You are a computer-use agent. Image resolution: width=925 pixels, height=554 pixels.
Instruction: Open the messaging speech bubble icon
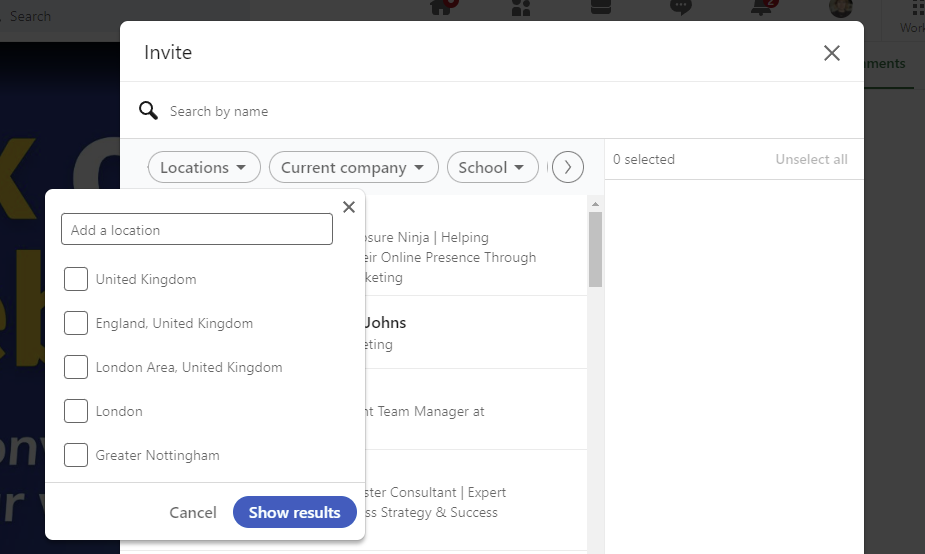[x=681, y=7]
